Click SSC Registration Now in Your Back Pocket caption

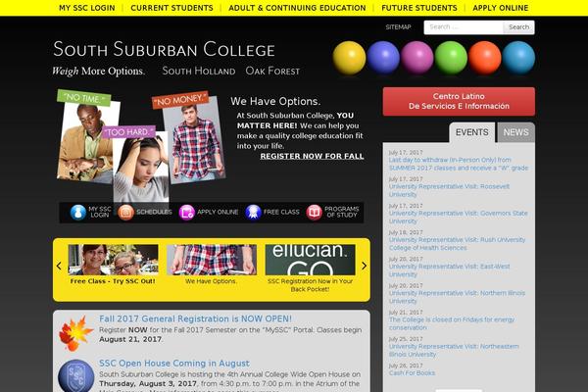point(310,285)
